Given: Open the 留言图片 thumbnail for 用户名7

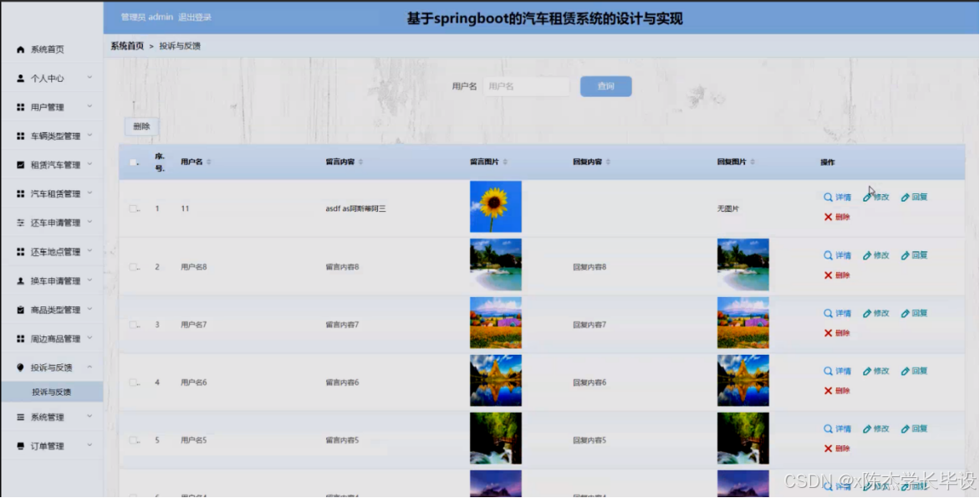Looking at the screenshot, I should pyautogui.click(x=496, y=323).
